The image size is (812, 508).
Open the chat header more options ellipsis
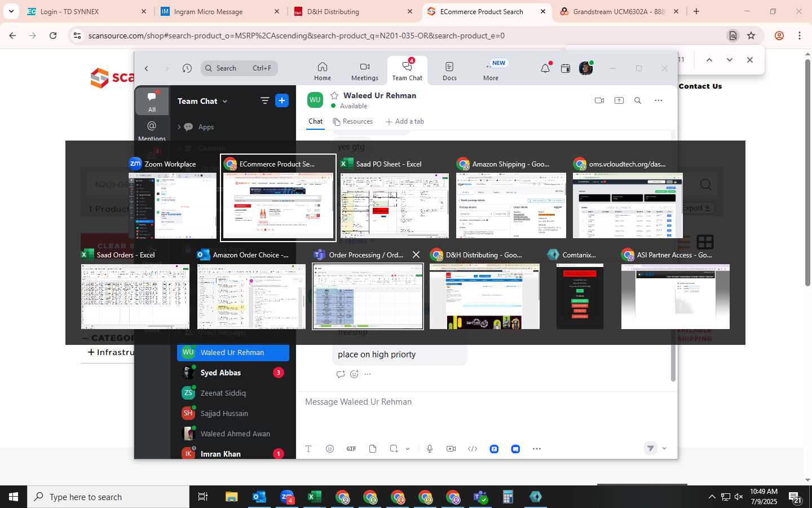[x=658, y=100]
